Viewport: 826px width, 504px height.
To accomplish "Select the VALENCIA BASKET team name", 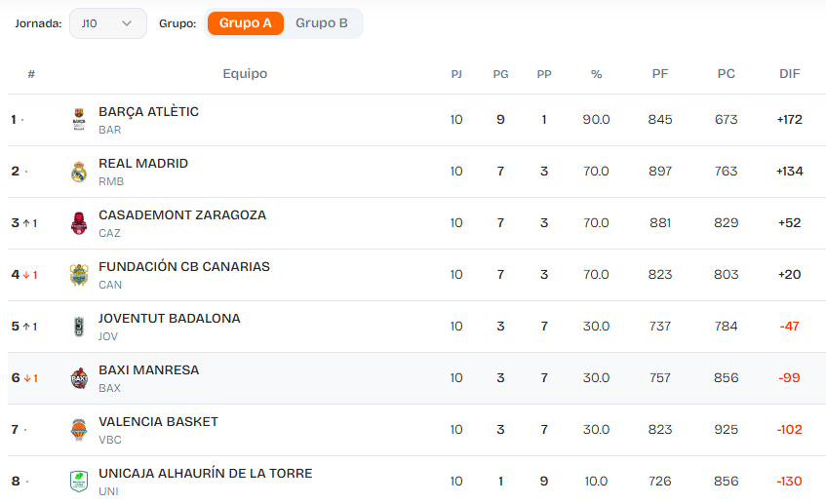I will point(158,422).
